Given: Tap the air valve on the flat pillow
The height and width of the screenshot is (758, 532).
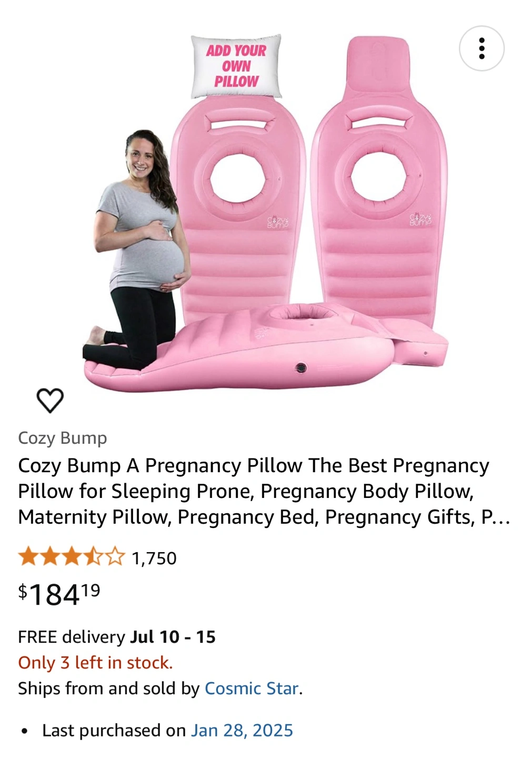Looking at the screenshot, I should click(x=301, y=367).
